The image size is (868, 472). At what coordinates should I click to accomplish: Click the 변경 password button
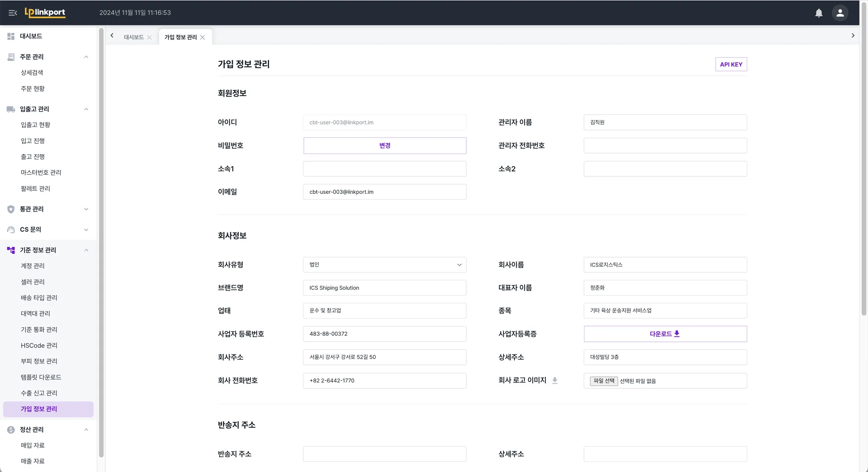pos(384,145)
